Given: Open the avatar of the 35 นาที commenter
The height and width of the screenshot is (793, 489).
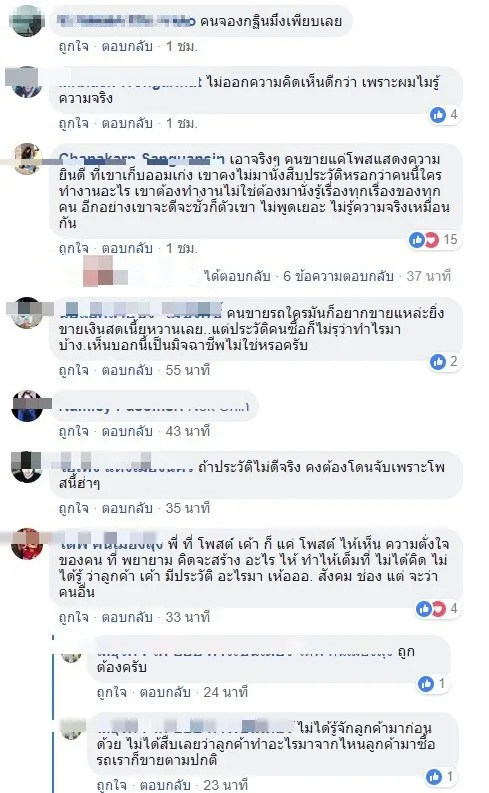Looking at the screenshot, I should [x=27, y=467].
